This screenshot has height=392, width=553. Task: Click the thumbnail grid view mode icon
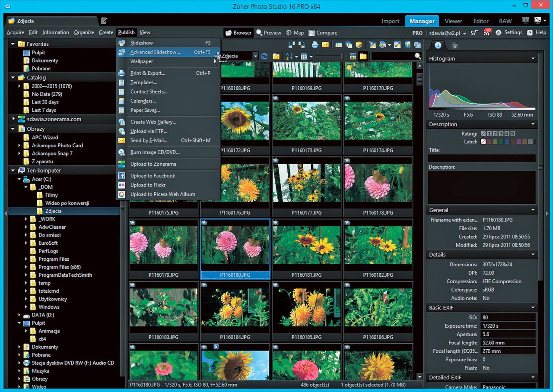(304, 57)
